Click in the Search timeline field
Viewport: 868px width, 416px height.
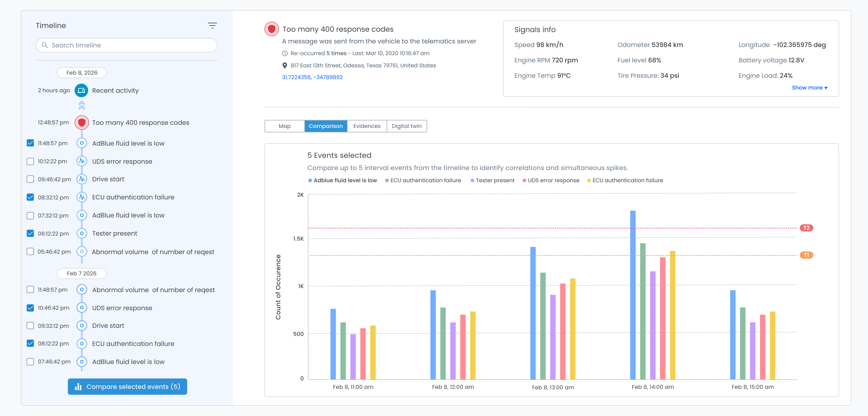pyautogui.click(x=126, y=45)
